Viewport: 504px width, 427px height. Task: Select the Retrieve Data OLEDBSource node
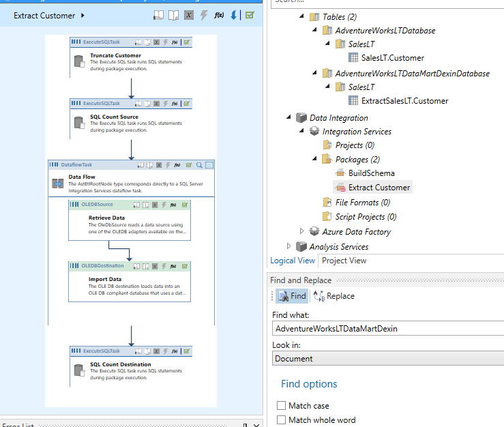[x=130, y=220]
